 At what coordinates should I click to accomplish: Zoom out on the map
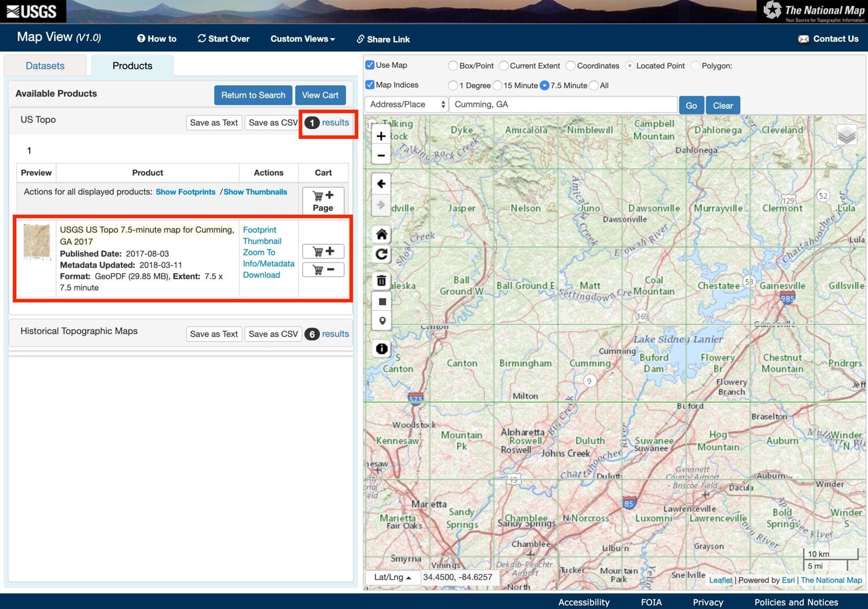point(381,155)
